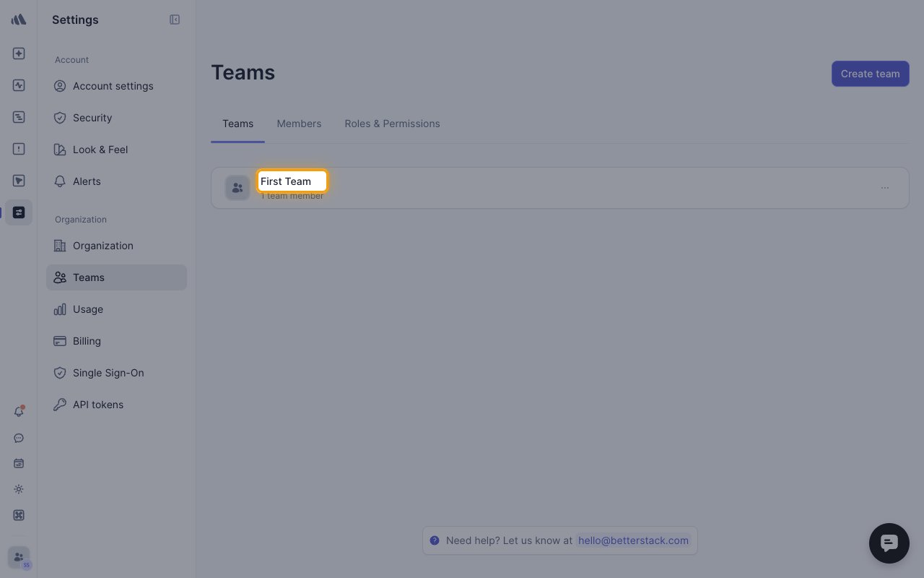
Task: Toggle light theme with sun icon
Action: 19,489
